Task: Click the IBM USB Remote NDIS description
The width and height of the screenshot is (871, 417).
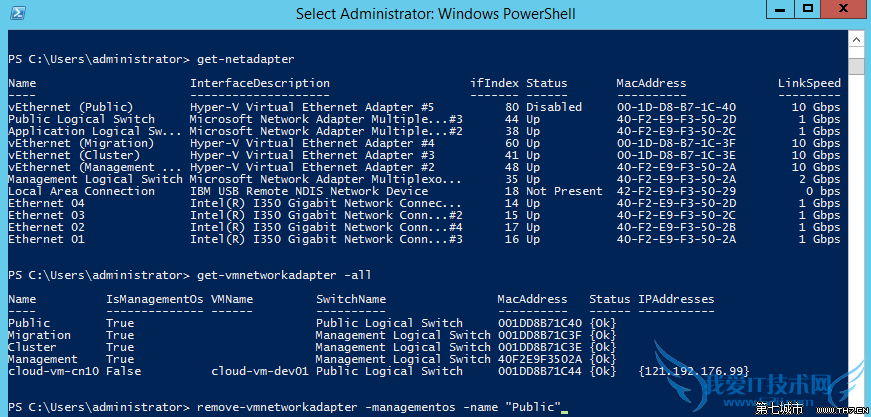Action: point(308,191)
